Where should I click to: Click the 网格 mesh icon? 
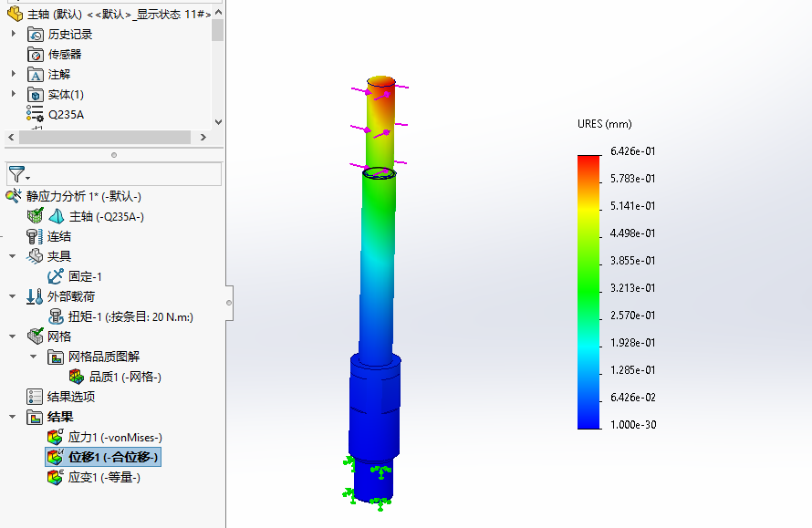tap(36, 336)
